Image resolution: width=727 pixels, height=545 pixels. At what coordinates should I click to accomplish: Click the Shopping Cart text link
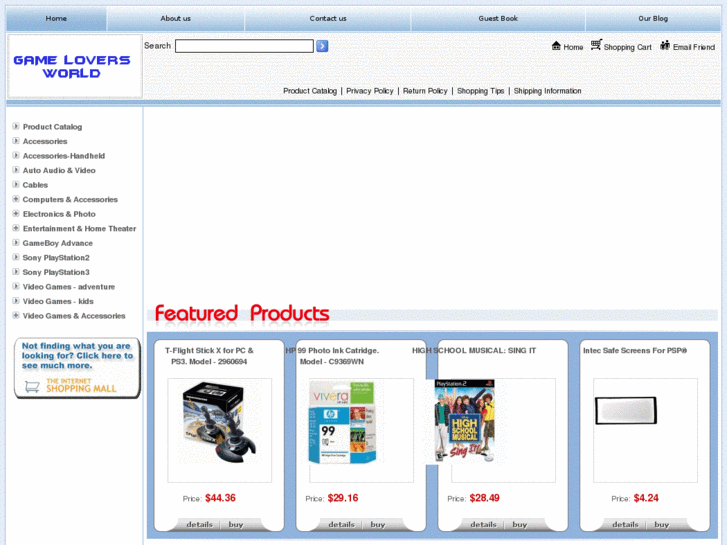click(627, 47)
